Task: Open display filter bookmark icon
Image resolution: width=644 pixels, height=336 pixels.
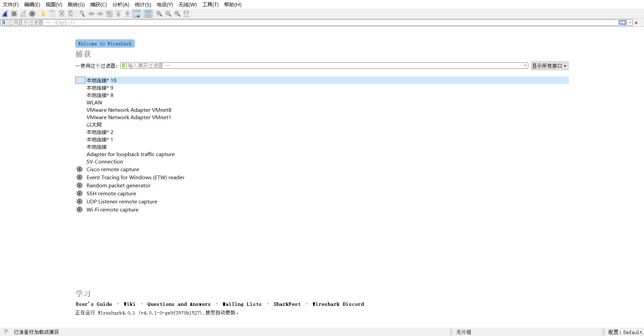Action: point(4,22)
